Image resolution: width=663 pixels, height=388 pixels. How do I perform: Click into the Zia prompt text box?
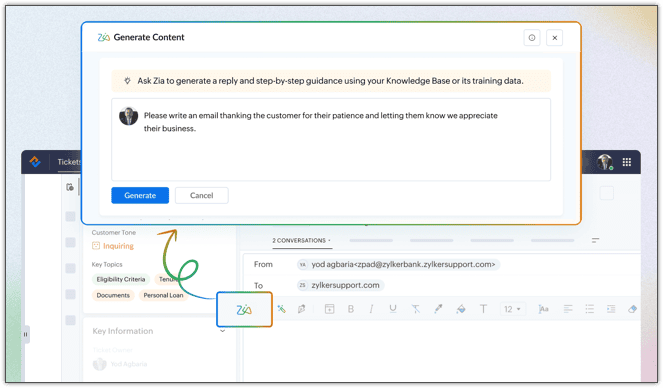click(331, 139)
